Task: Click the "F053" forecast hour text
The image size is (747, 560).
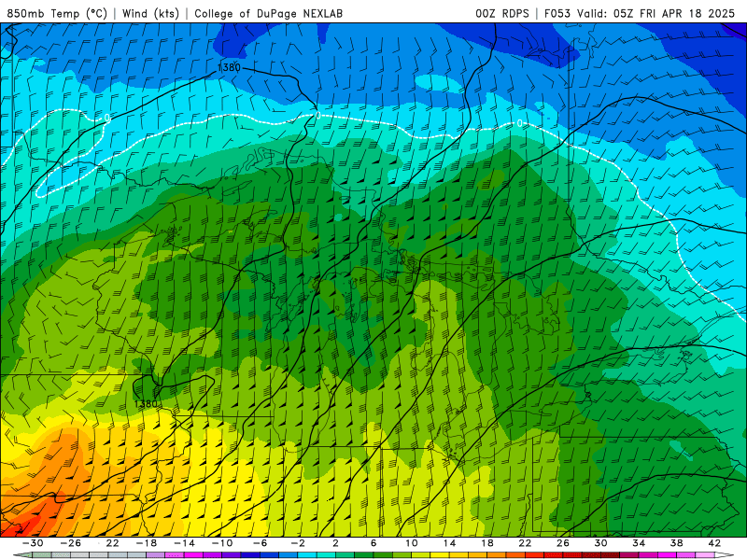Action: pyautogui.click(x=557, y=13)
